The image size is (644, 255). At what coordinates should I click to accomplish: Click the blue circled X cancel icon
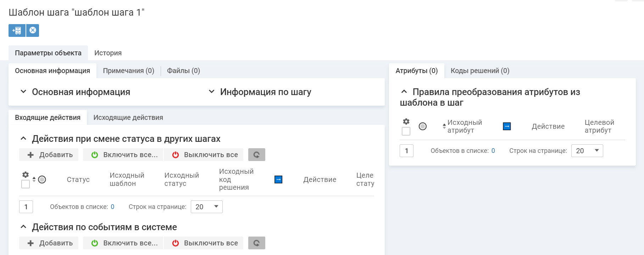33,31
